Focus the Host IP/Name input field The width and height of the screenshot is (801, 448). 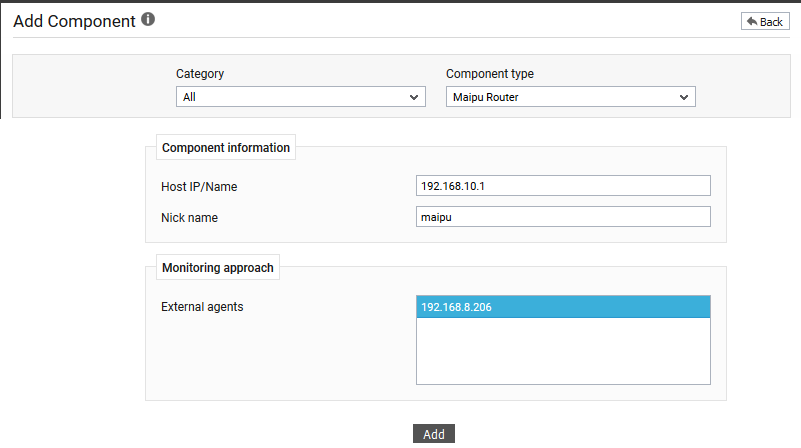(563, 186)
